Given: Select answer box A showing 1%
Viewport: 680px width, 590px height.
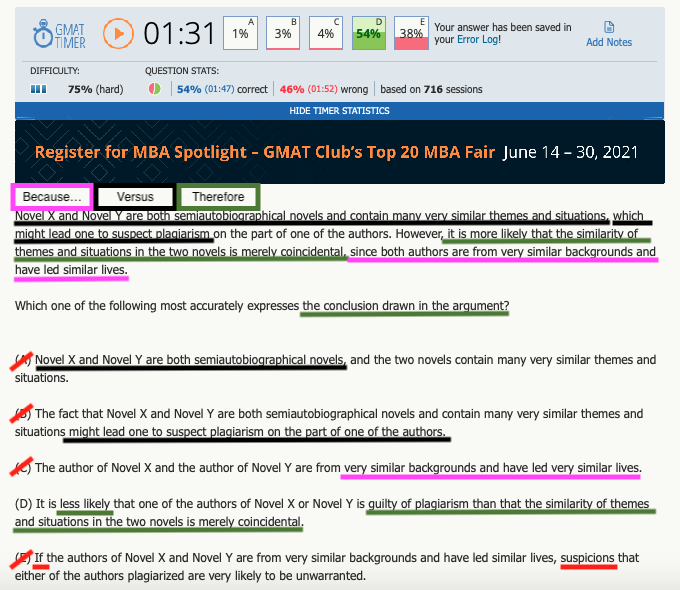Looking at the screenshot, I should click(x=240, y=33).
